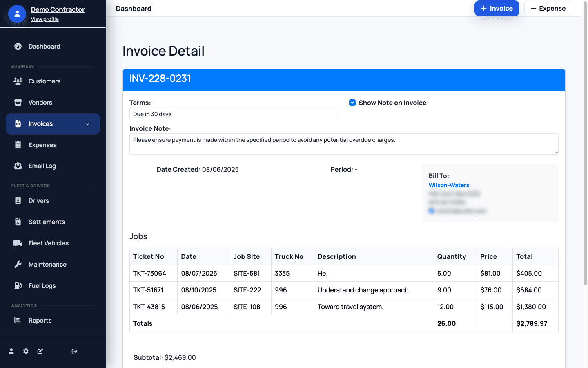Select ticket number TKT-43815

(149, 307)
